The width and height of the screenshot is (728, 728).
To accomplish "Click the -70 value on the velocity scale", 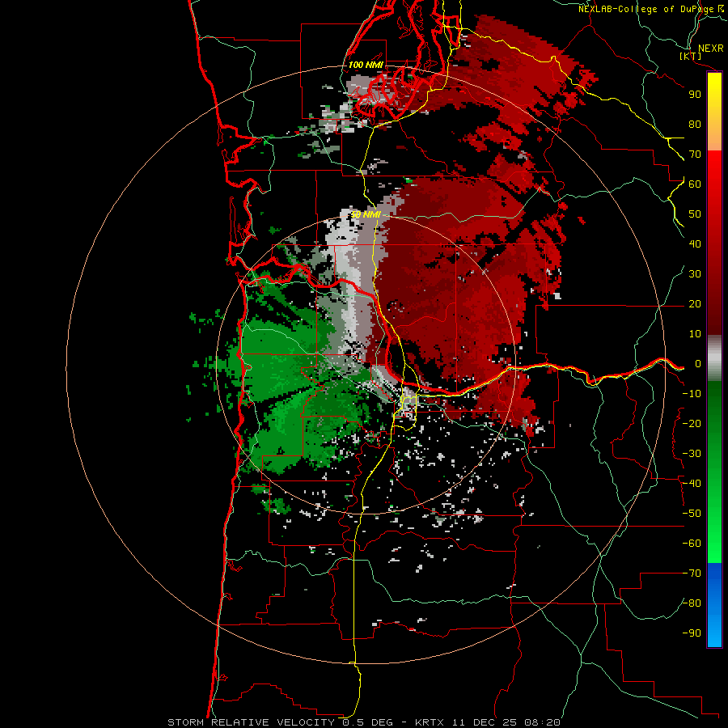I will (692, 574).
